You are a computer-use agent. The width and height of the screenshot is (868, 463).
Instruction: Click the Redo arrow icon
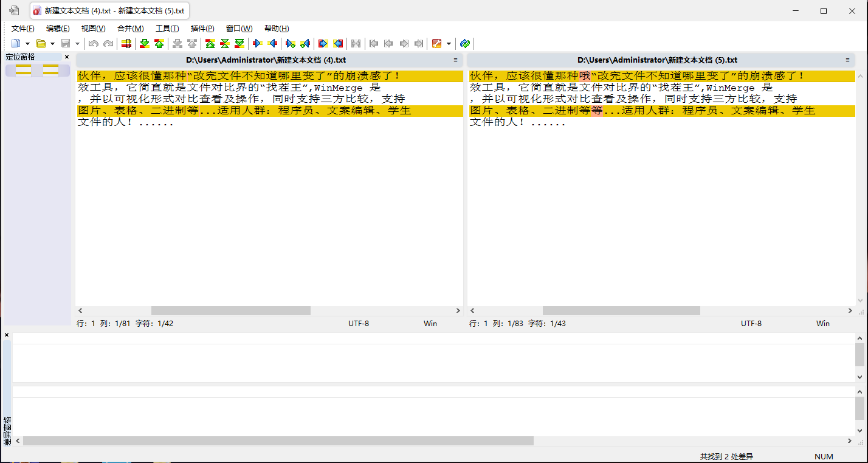click(108, 43)
